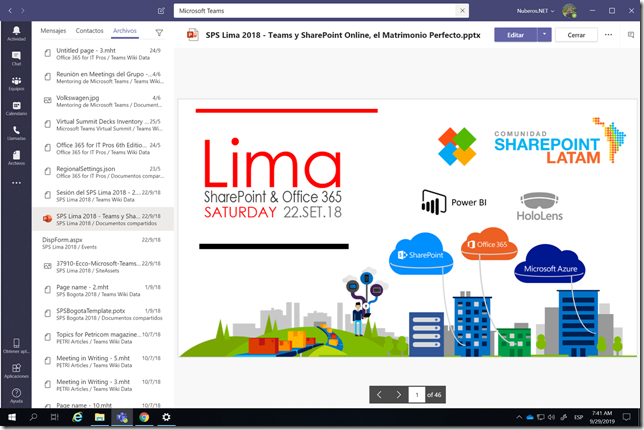This screenshot has width=644, height=430.
Task: Launch Internet Explorer from taskbar
Action: [x=77, y=417]
